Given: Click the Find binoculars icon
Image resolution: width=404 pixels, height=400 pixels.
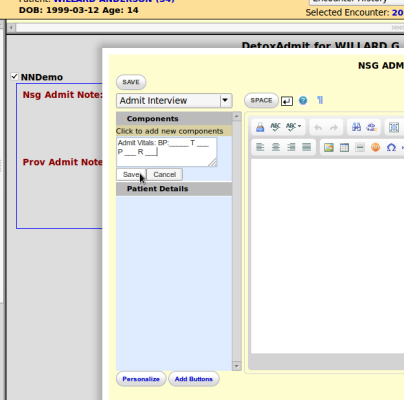Looking at the screenshot, I should click(356, 127).
